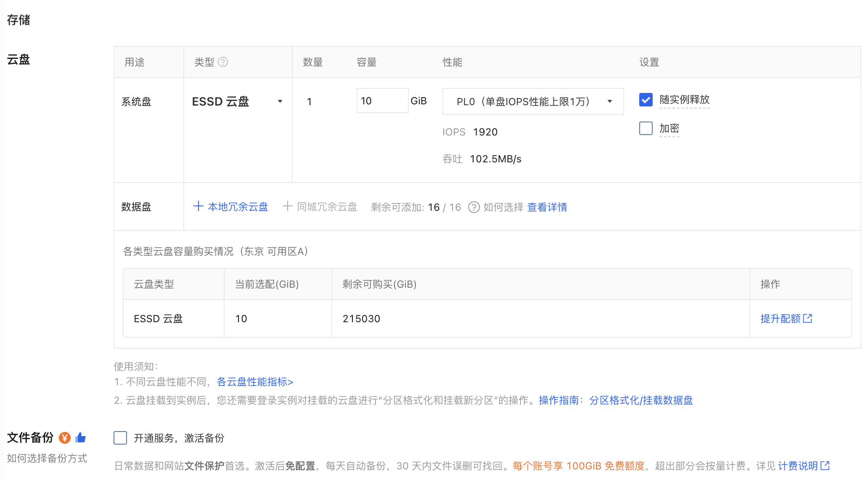The height and width of the screenshot is (482, 868).
Task: Open the 各云盘性能指标 link
Action: point(255,382)
